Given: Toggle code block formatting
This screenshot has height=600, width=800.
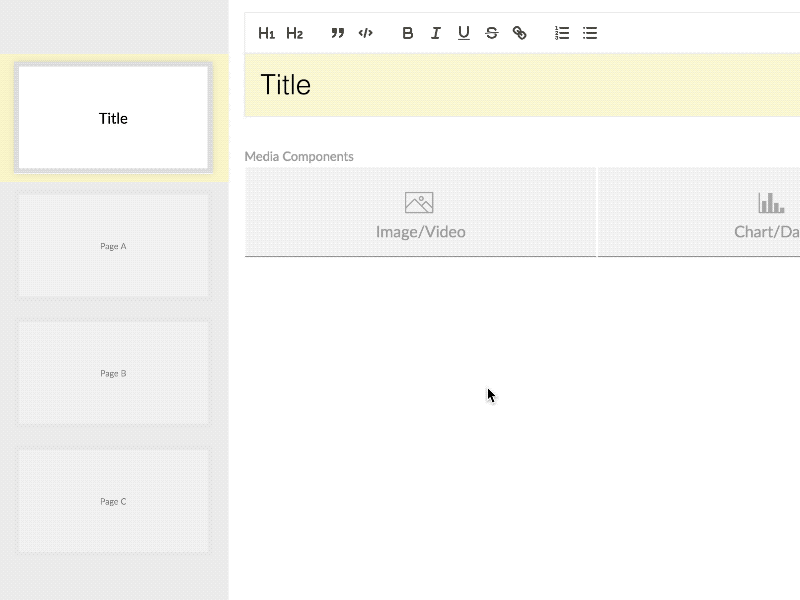Looking at the screenshot, I should (x=366, y=33).
